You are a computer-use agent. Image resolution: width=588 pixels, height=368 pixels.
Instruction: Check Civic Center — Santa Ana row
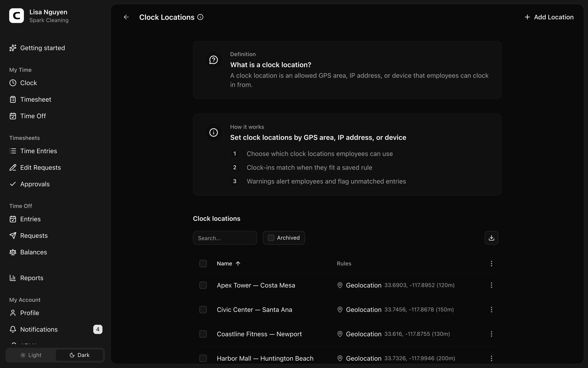pos(203,310)
